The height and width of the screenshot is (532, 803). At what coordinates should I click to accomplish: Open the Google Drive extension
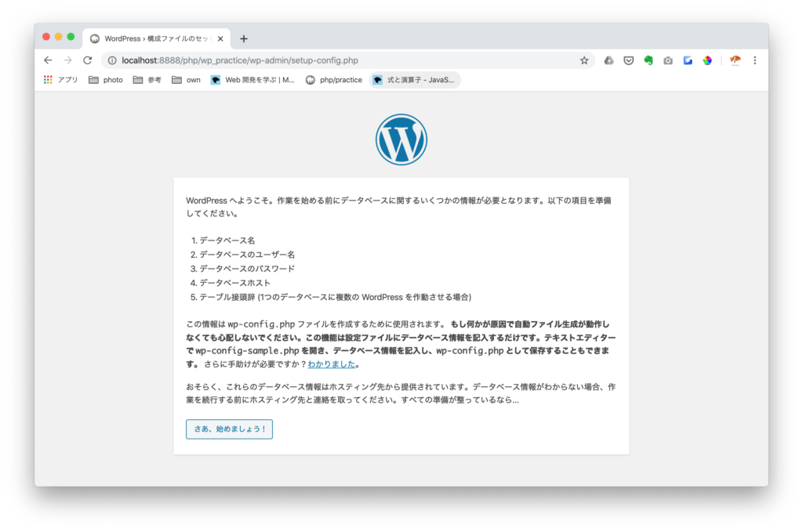[609, 60]
